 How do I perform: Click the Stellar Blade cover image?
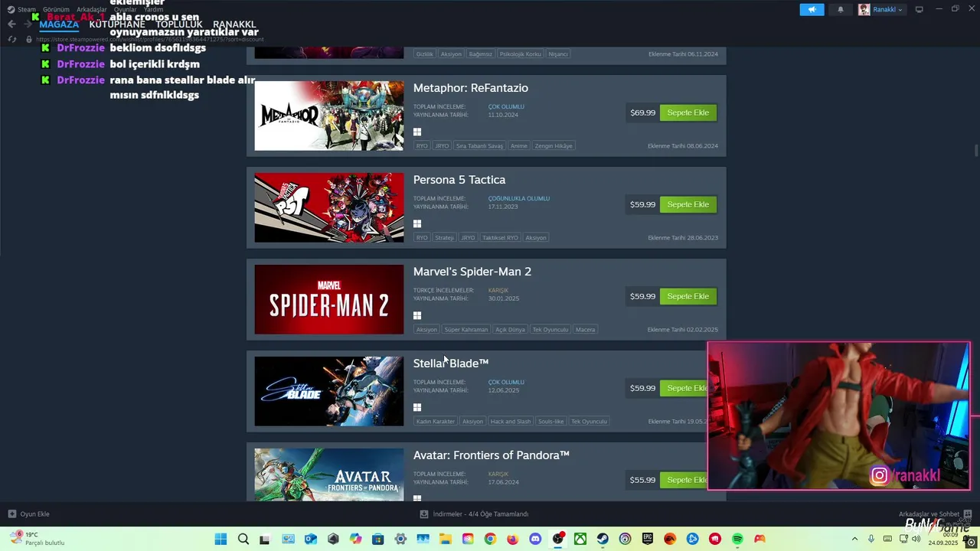(329, 391)
